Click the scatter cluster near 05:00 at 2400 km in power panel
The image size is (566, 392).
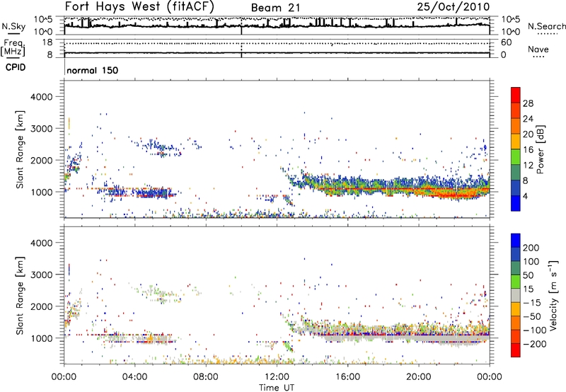pyautogui.click(x=157, y=146)
